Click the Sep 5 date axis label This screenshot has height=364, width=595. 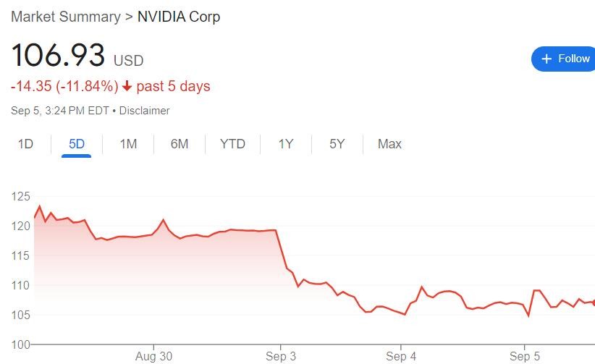point(525,356)
